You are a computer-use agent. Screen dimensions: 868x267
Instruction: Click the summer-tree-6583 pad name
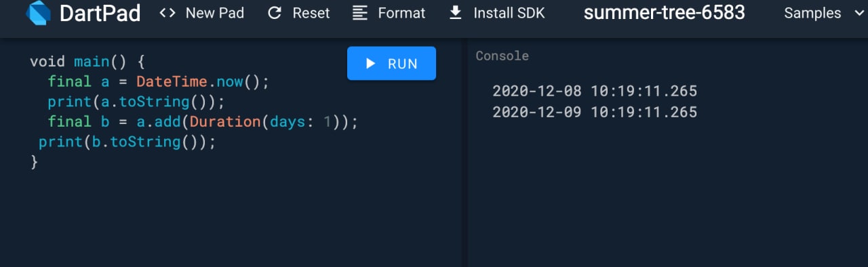tap(664, 12)
